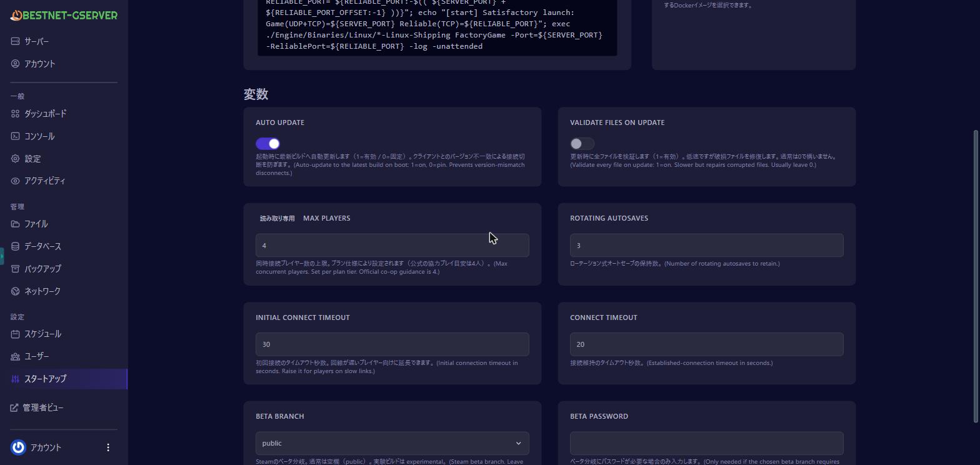This screenshot has width=980, height=465.
Task: Click the power avatar icon at sidebar bottom
Action: [x=18, y=447]
